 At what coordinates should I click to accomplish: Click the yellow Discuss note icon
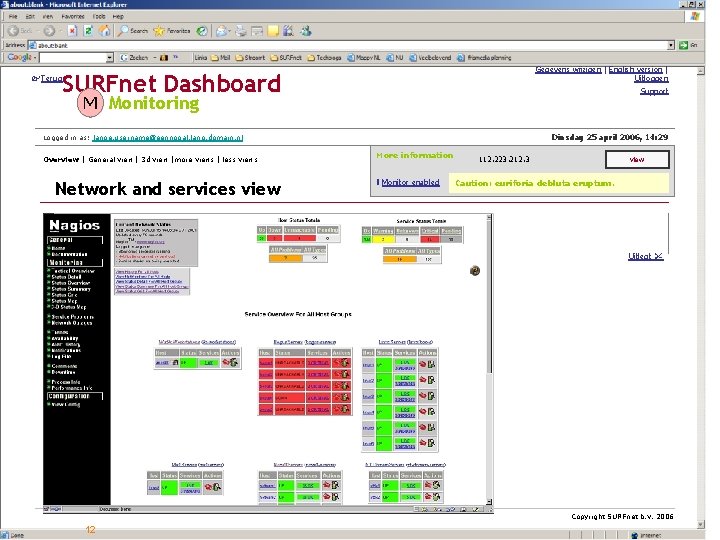click(x=273, y=31)
